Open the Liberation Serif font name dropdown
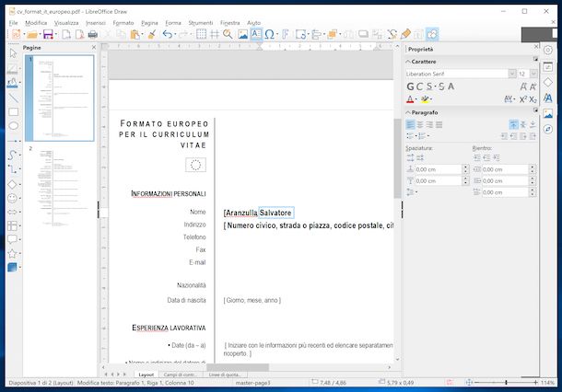 (512, 74)
